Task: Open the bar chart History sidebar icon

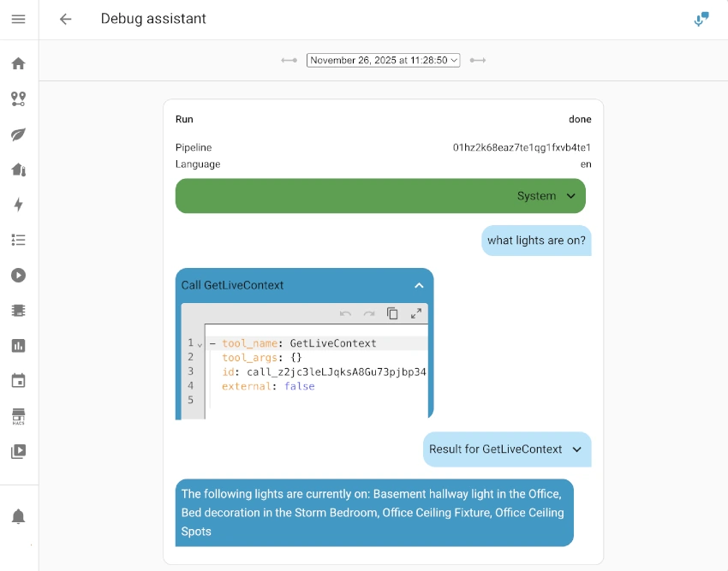Action: click(x=18, y=346)
